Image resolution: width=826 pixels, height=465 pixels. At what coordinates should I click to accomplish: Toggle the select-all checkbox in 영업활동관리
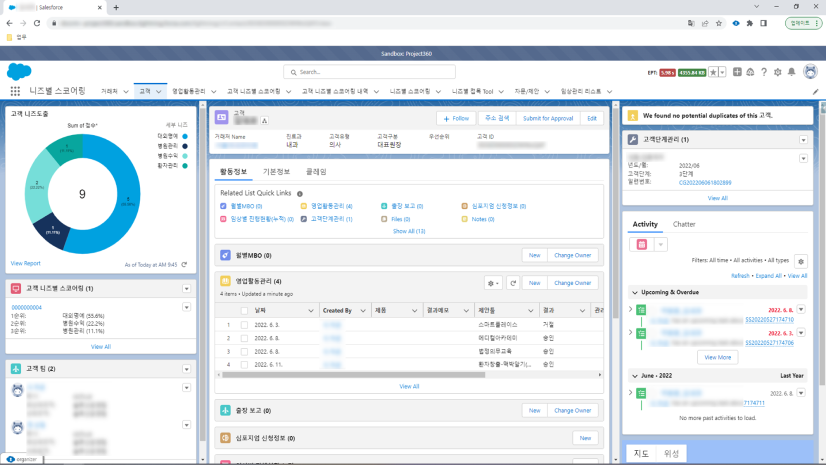244,311
